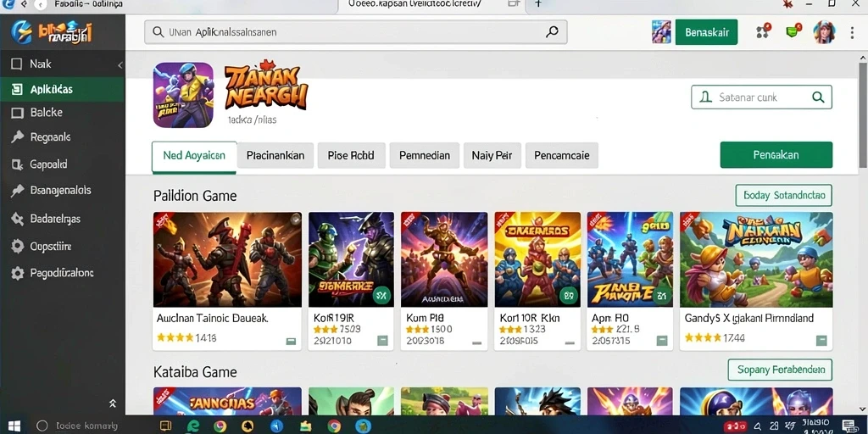Click the apps grid icon with red badge
Screen dimensions: 868x434
coord(763,31)
